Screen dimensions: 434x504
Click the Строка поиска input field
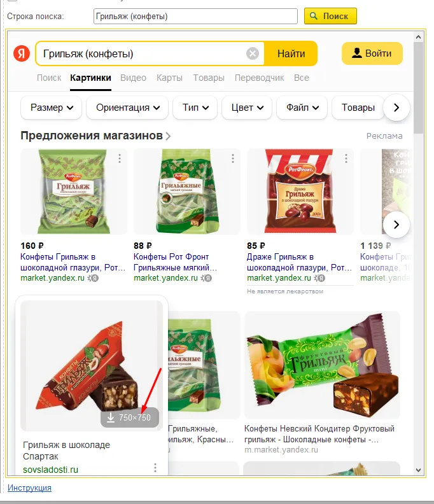(x=195, y=16)
